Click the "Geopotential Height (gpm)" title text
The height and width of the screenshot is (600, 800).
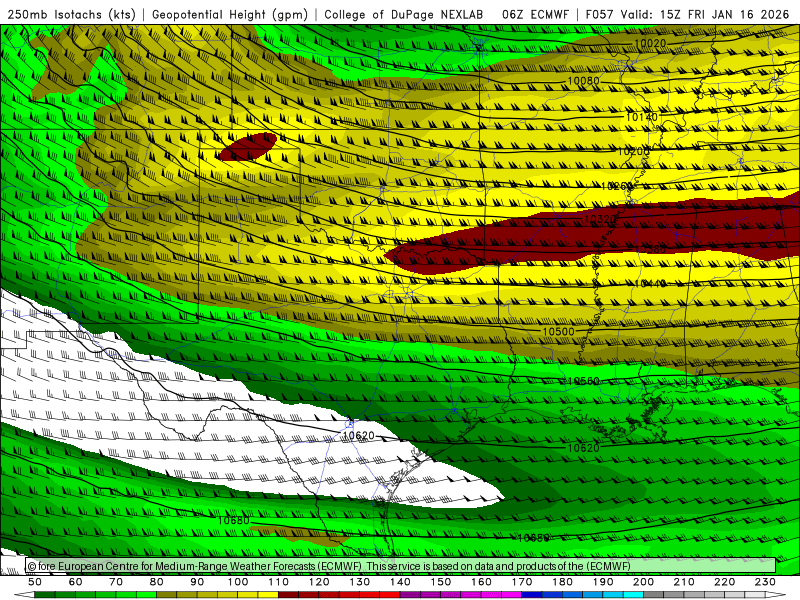230,14
